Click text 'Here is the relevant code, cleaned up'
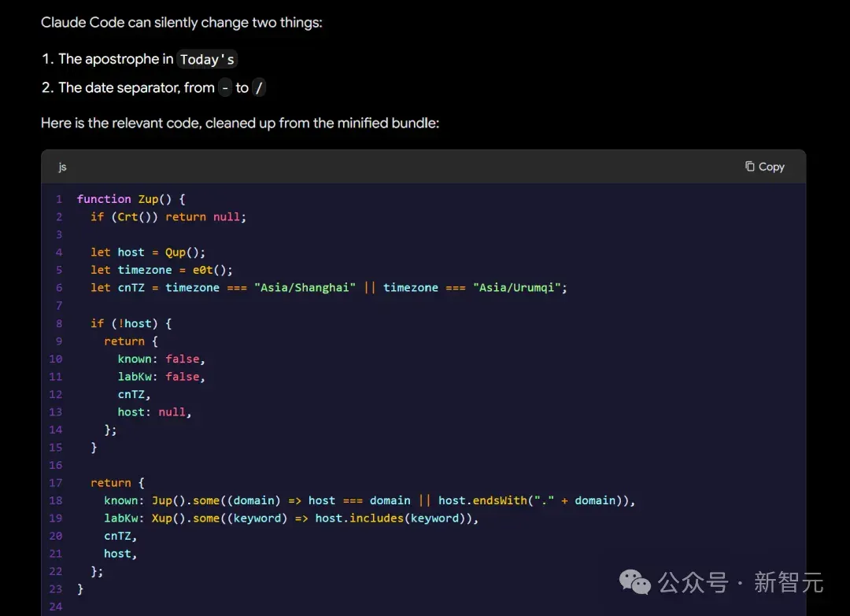 point(158,124)
